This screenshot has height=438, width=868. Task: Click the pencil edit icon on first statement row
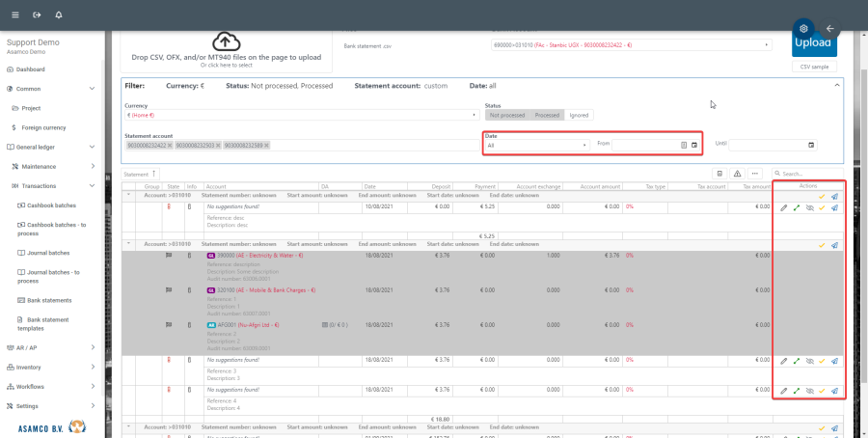click(783, 207)
